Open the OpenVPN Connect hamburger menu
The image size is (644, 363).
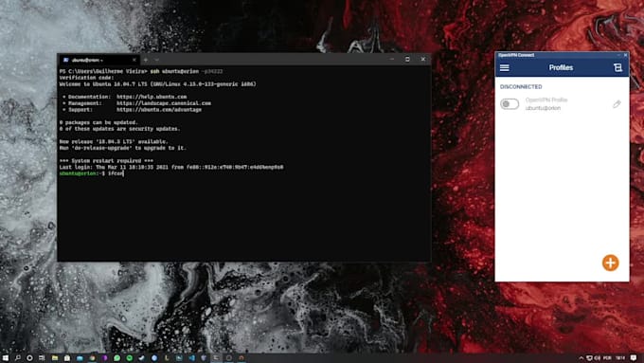[x=505, y=68]
